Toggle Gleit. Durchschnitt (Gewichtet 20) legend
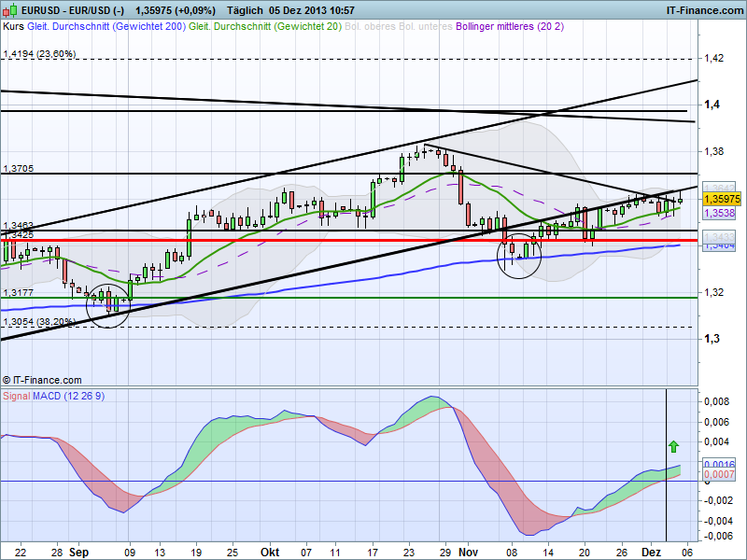 coord(265,26)
